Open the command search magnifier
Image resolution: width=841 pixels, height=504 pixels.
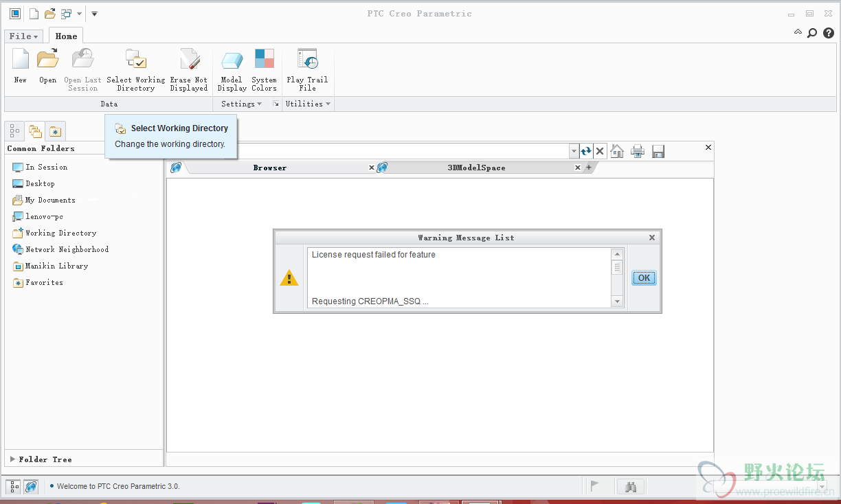[x=812, y=32]
